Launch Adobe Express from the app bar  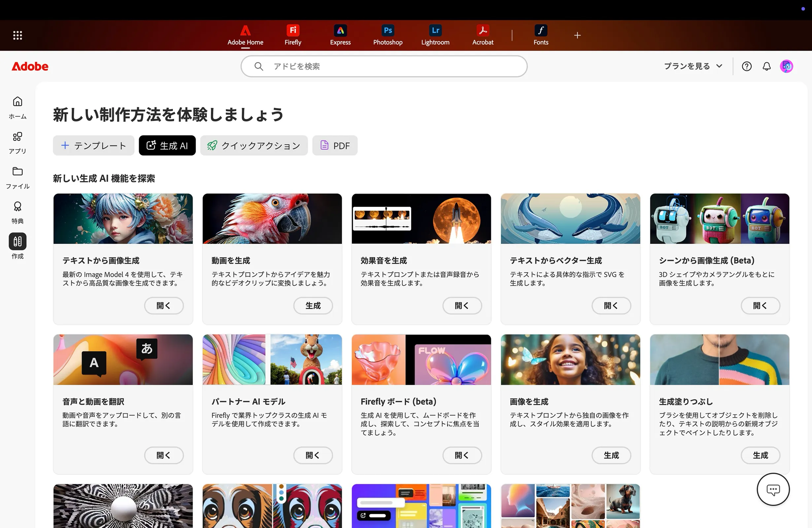pos(340,35)
